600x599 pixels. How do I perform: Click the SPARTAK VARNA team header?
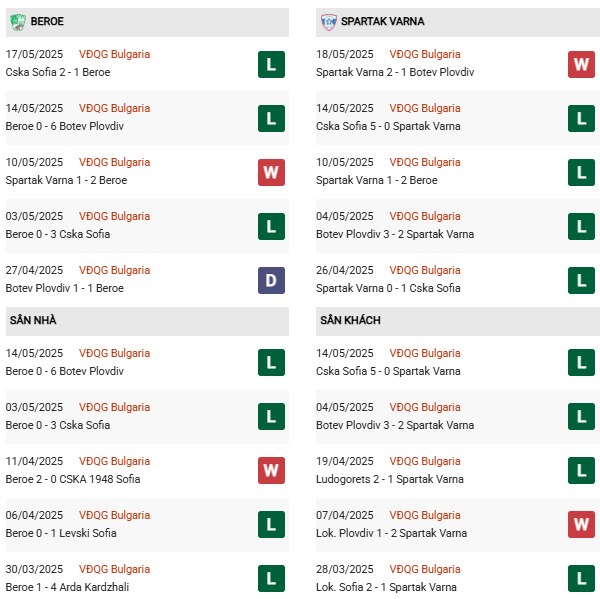pos(458,22)
